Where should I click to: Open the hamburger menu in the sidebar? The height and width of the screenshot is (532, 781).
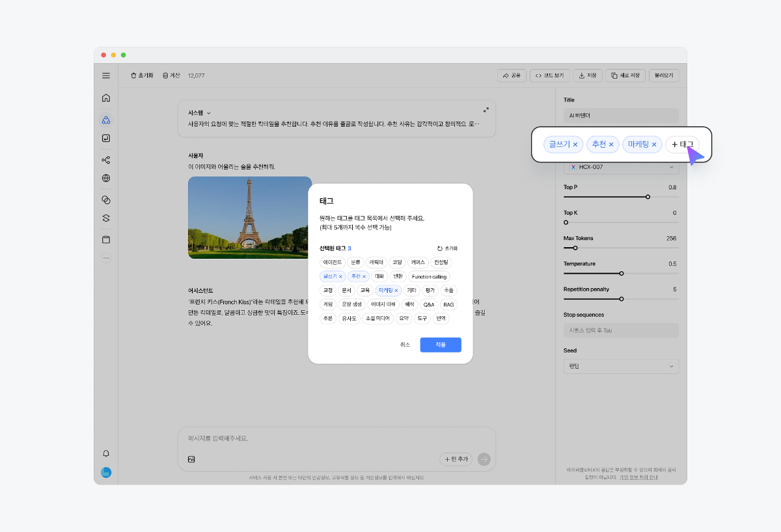106,75
